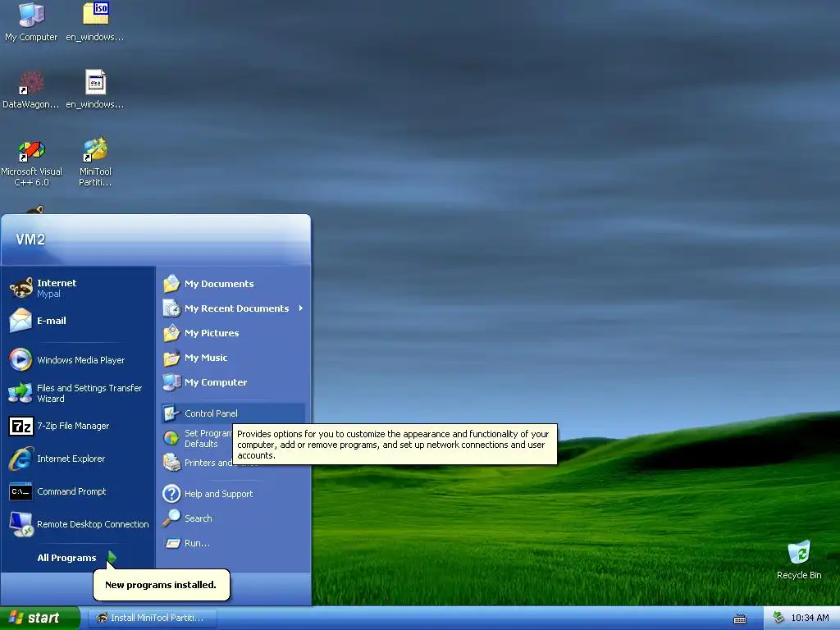Viewport: 840px width, 630px height.
Task: Click the green Start button
Action: click(x=39, y=618)
